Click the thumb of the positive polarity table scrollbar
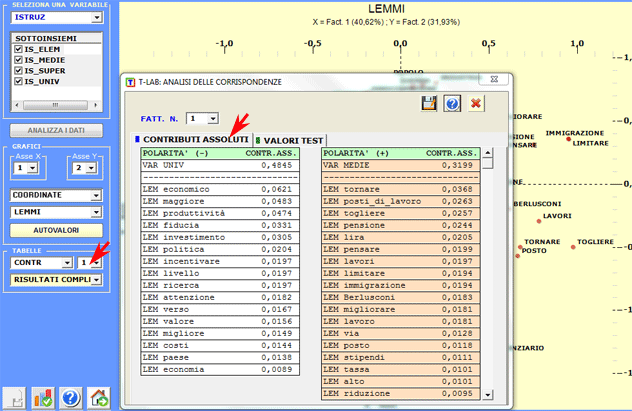The height and width of the screenshot is (411, 632). click(488, 164)
